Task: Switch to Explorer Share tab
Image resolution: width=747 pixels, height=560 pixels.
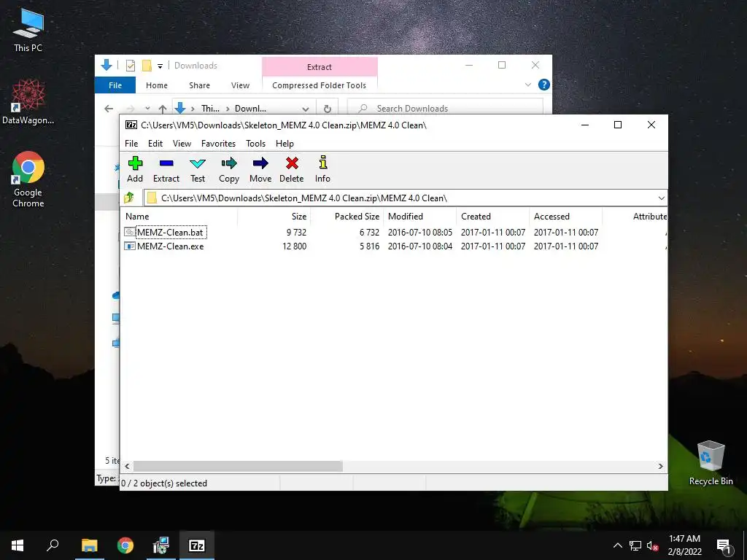Action: point(199,85)
